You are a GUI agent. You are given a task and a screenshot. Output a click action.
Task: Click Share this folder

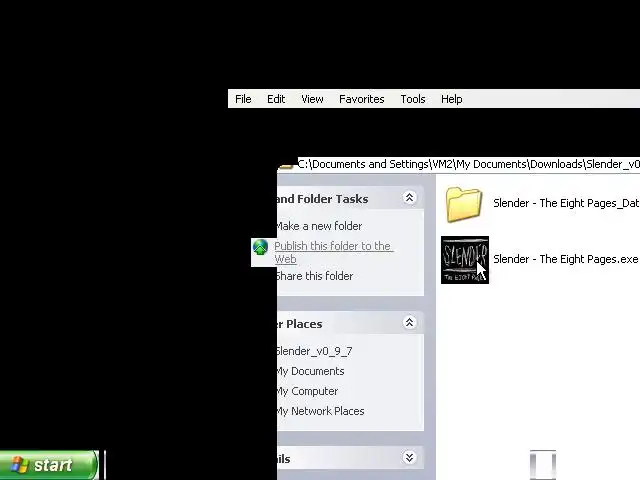tap(315, 276)
